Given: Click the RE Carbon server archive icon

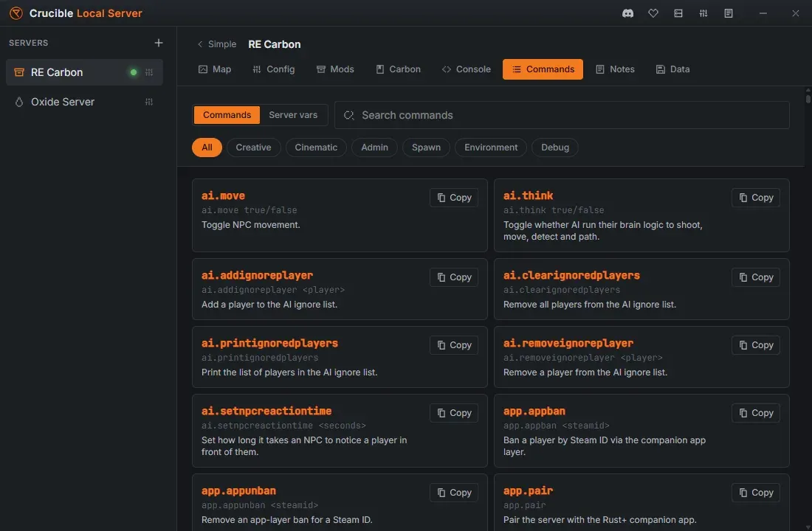Looking at the screenshot, I should (x=19, y=72).
